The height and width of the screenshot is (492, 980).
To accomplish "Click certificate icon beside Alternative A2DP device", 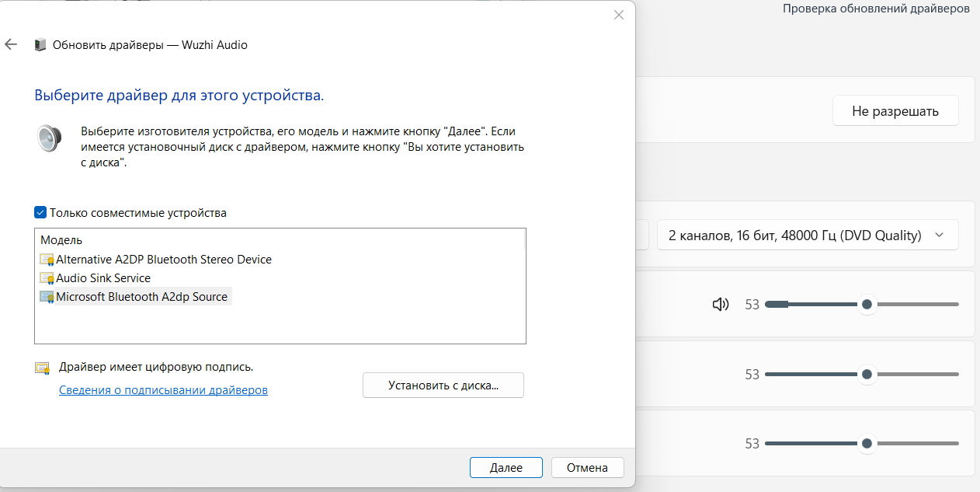I will [47, 260].
